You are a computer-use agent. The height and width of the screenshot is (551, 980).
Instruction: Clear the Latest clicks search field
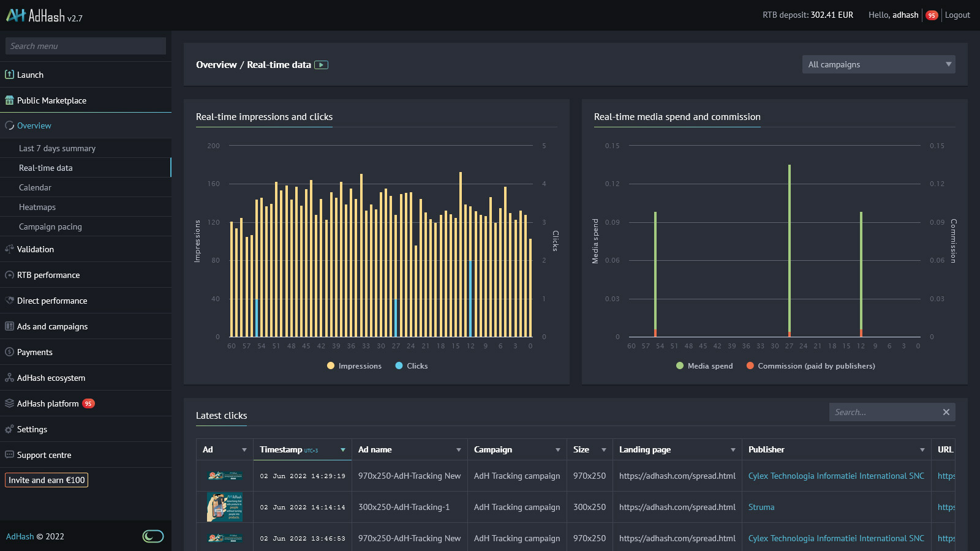pos(945,411)
